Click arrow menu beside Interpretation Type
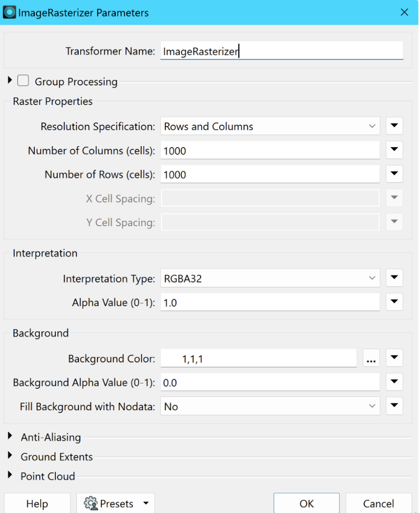The width and height of the screenshot is (420, 513). [394, 278]
